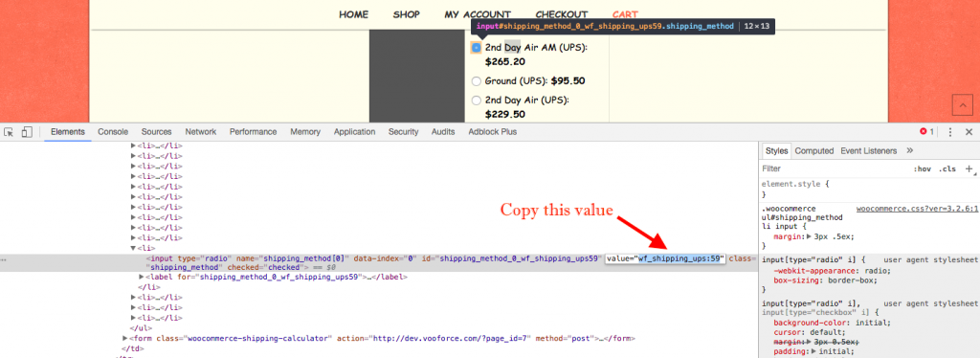Image resolution: width=980 pixels, height=358 pixels.
Task: Open DevTools customize kebab menu
Action: click(950, 132)
